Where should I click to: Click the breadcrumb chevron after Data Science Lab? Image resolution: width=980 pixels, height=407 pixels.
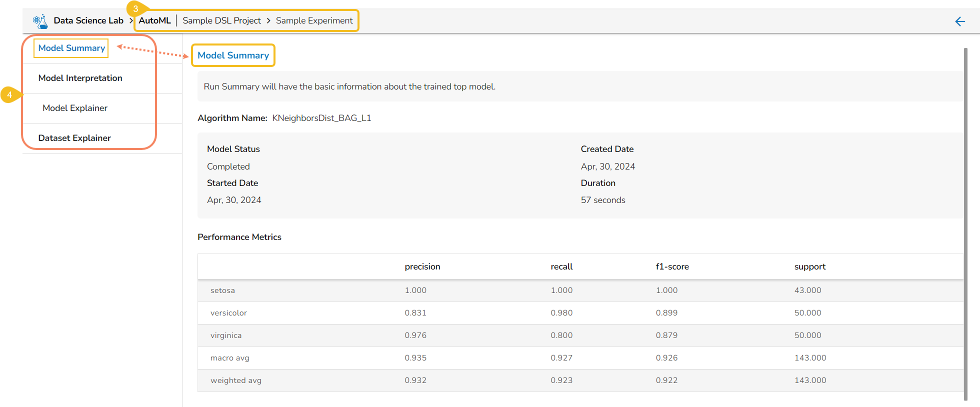click(x=131, y=20)
